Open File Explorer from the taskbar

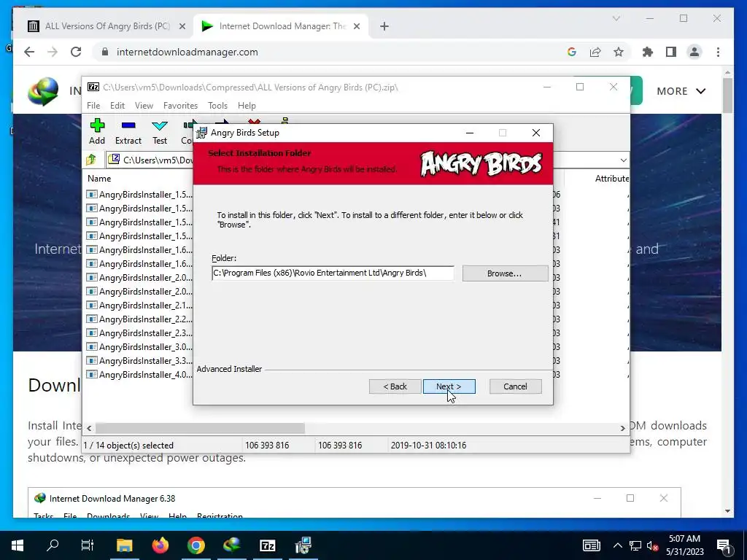coord(124,545)
